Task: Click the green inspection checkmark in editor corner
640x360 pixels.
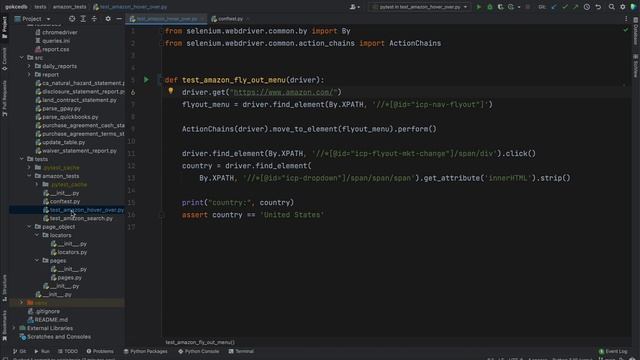Action: 626,30
